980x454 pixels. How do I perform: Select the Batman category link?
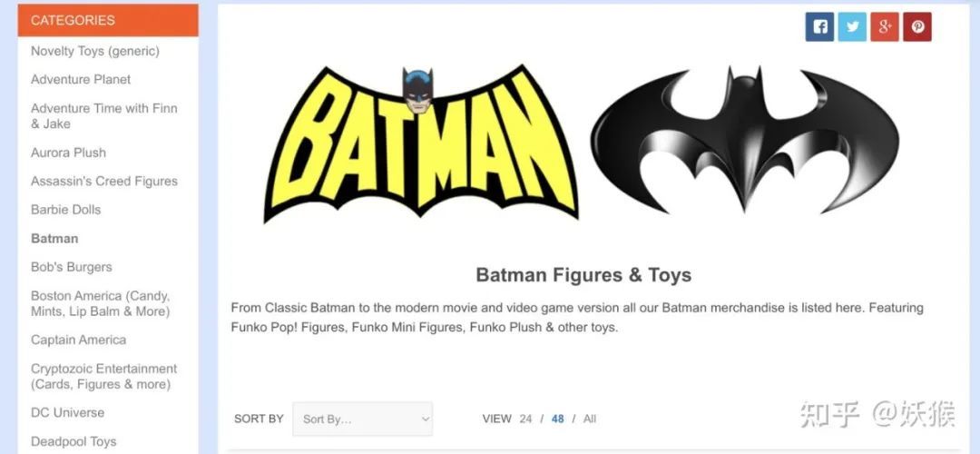coord(54,238)
